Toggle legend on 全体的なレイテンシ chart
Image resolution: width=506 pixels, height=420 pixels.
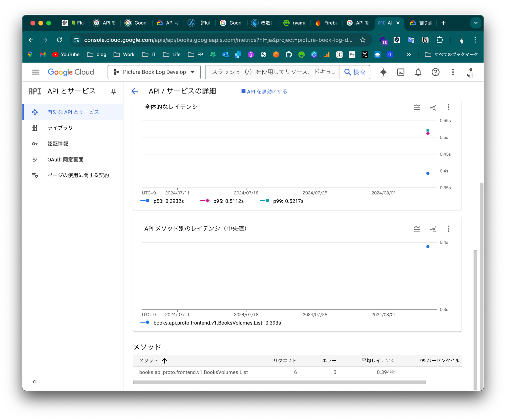[417, 107]
